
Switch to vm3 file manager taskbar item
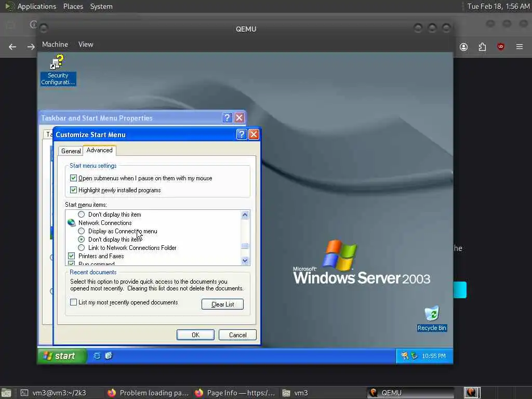[322, 393]
